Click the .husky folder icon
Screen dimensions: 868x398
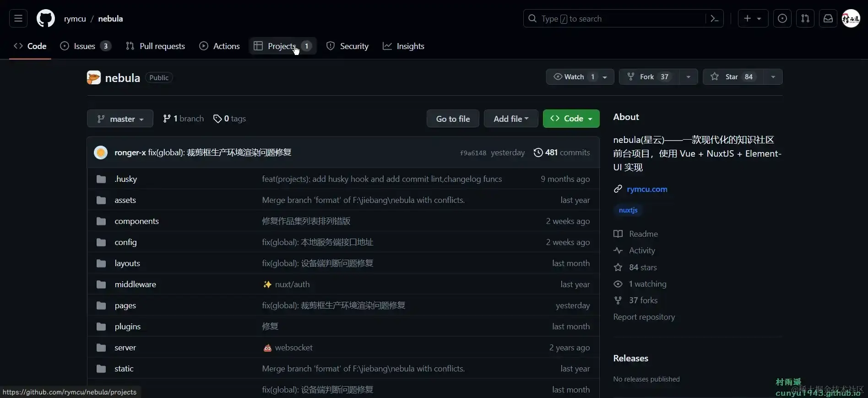101,179
